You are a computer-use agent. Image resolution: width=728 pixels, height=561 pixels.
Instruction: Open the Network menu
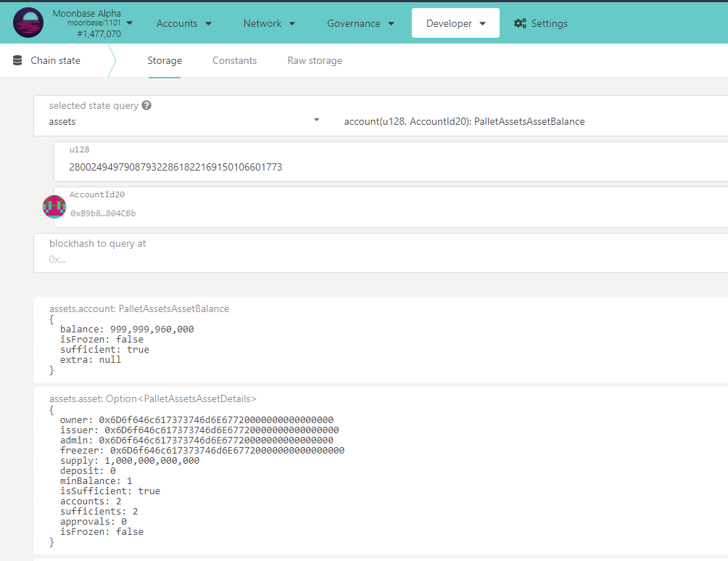269,23
